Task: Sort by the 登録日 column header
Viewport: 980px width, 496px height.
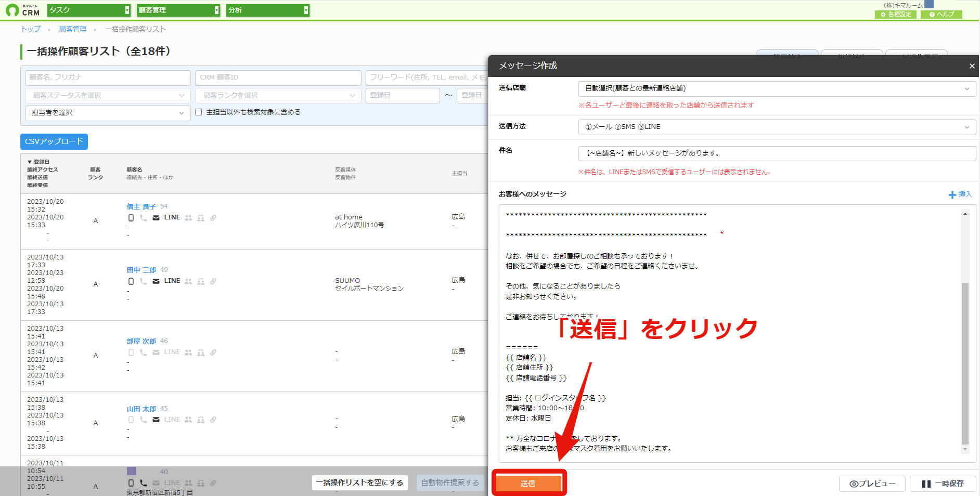Action: 39,162
